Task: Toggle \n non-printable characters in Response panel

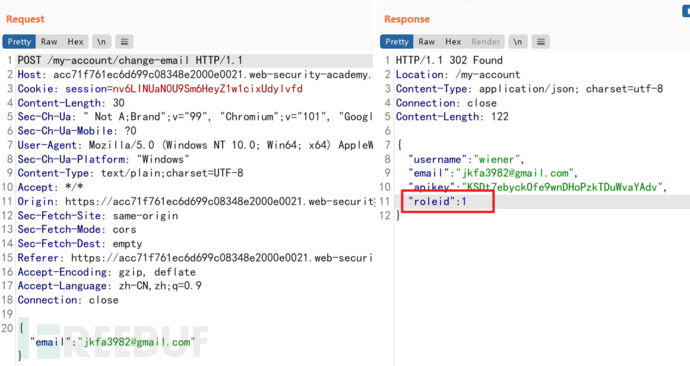Action: click(x=518, y=42)
